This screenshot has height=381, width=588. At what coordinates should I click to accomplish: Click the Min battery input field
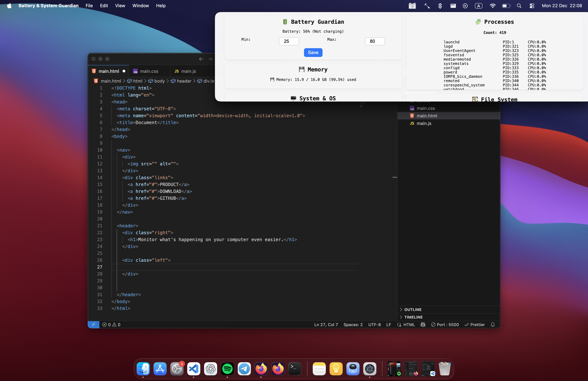pyautogui.click(x=288, y=41)
